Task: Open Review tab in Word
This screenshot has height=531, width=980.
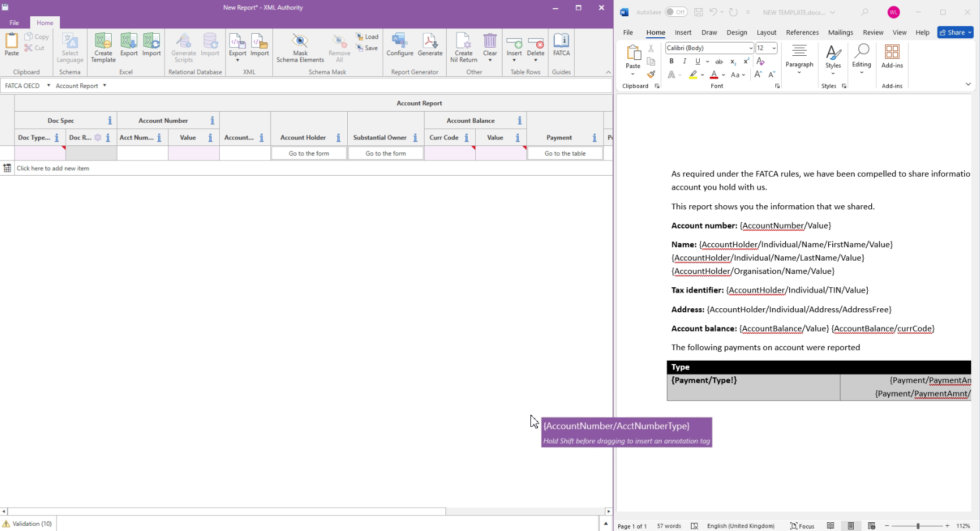Action: [x=873, y=33]
